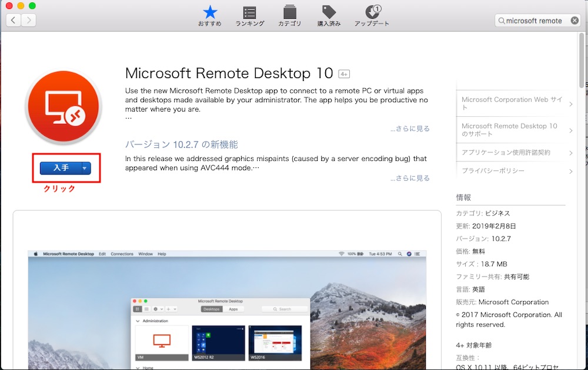
Task: Click the app preview screenshot
Action: coord(227,310)
